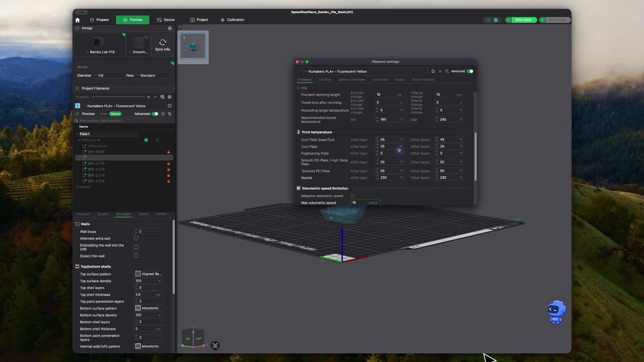Open the Flow Standard dropdown
Screen dimensions: 644x362
pyautogui.click(x=152, y=76)
